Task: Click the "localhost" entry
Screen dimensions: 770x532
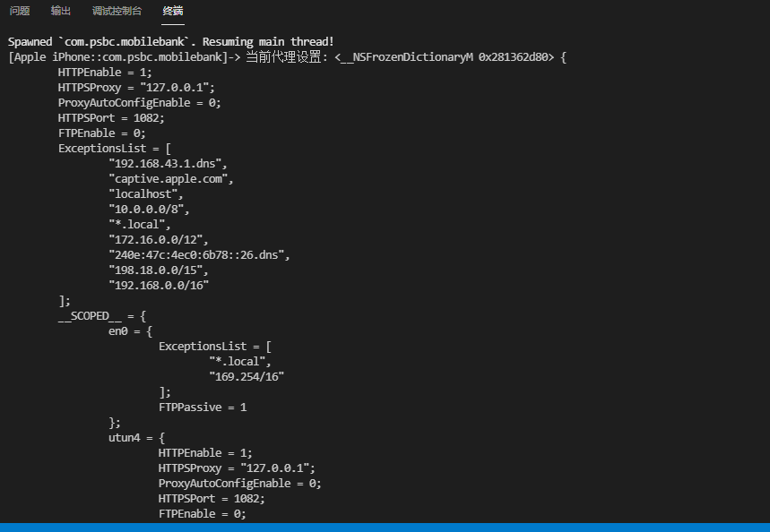Action: coord(146,193)
